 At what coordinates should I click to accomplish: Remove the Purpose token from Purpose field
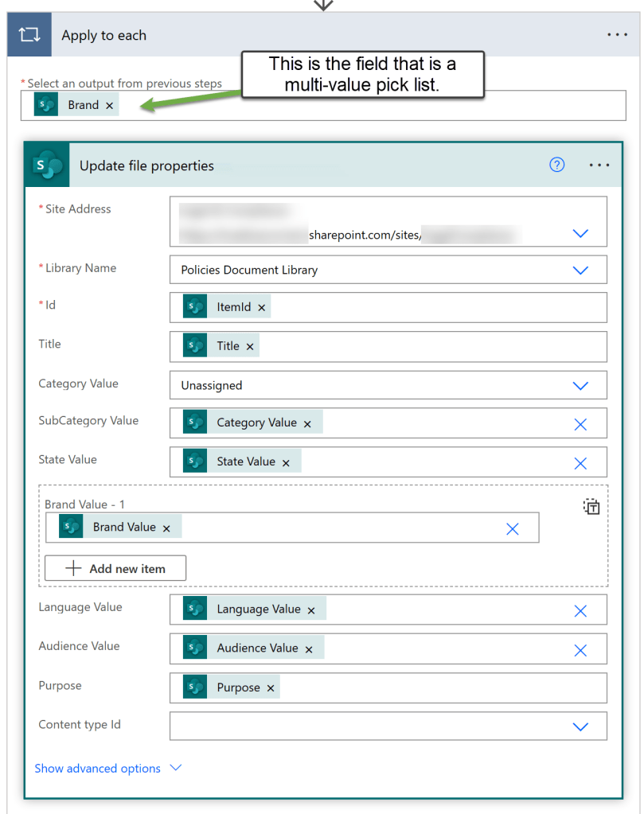pyautogui.click(x=271, y=688)
